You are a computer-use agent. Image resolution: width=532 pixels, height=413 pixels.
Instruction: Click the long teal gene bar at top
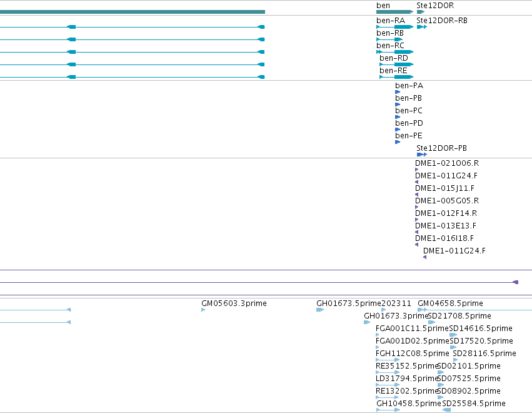pos(133,12)
